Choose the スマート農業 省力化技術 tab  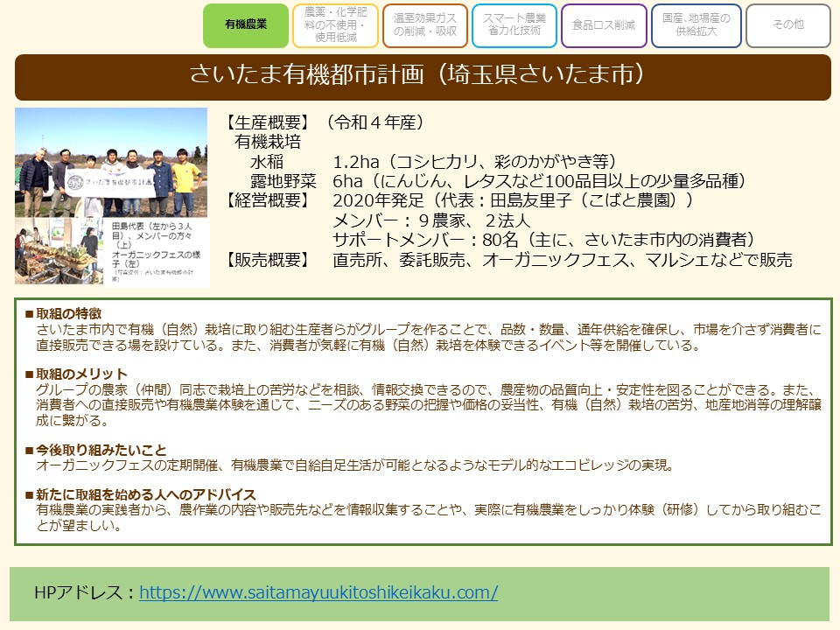(514, 25)
